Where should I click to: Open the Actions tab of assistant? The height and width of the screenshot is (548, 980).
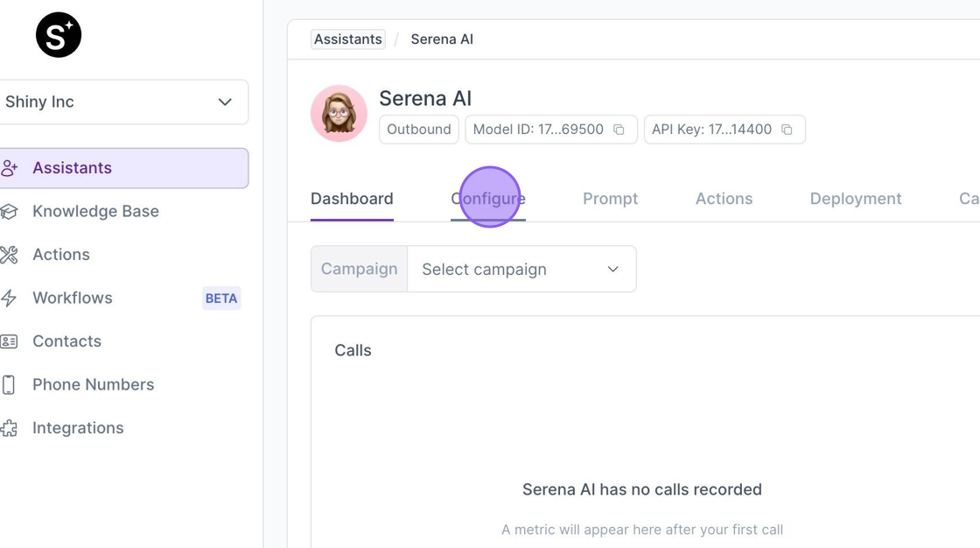point(724,199)
